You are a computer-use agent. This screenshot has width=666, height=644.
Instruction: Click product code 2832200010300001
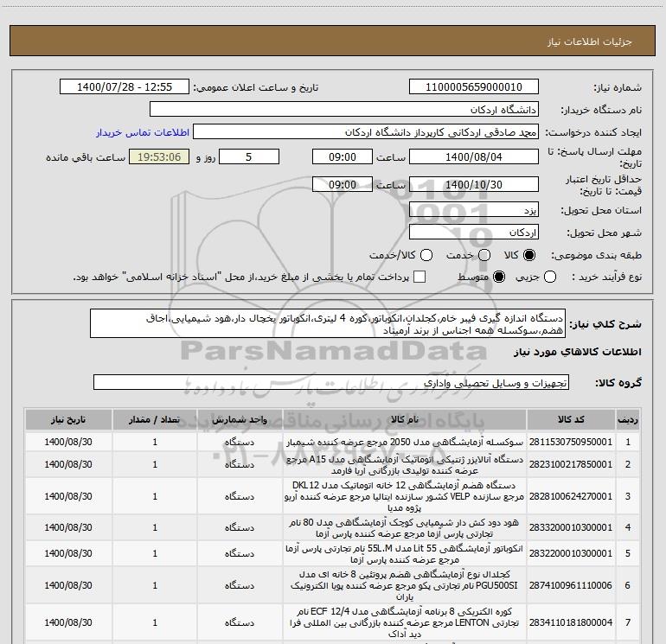[x=571, y=553]
